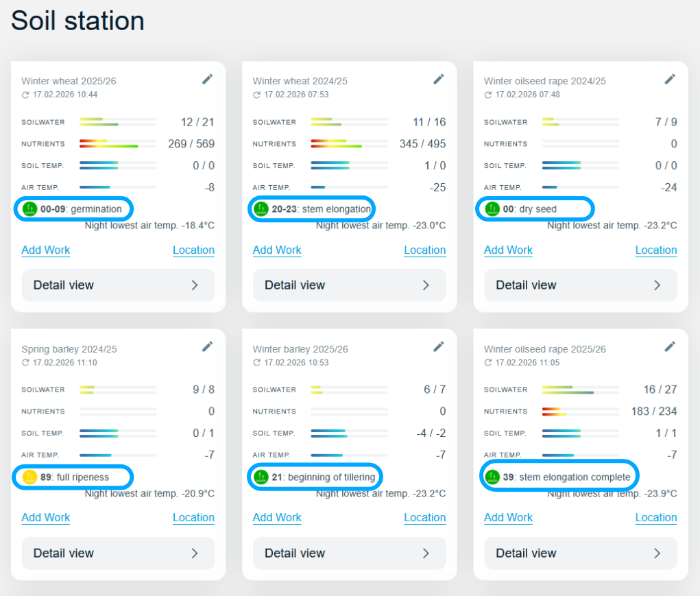Image resolution: width=700 pixels, height=596 pixels.
Task: Click the yellow full ripeness growth stage icon
Action: point(29,477)
